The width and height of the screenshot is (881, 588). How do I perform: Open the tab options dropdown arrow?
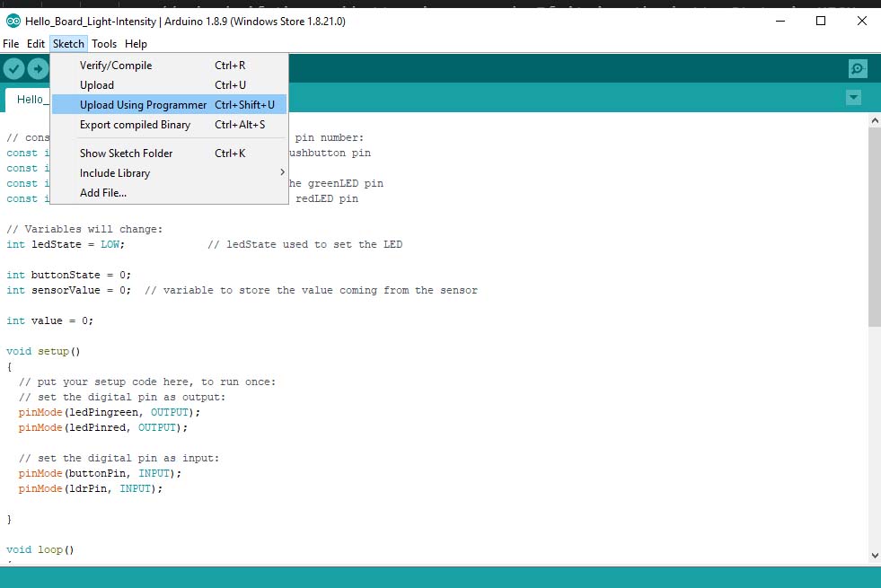(x=853, y=98)
